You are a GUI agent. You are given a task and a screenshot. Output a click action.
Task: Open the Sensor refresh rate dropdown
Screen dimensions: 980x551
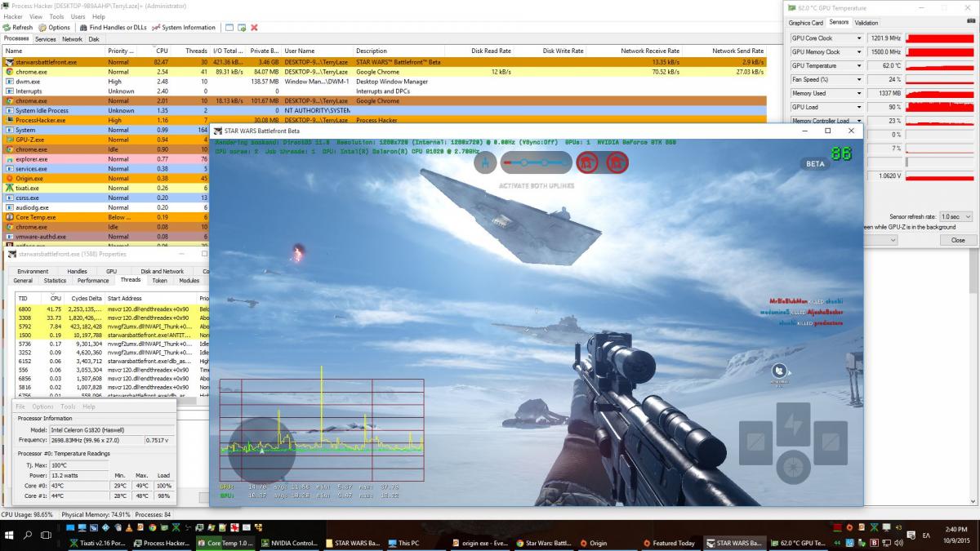point(955,217)
